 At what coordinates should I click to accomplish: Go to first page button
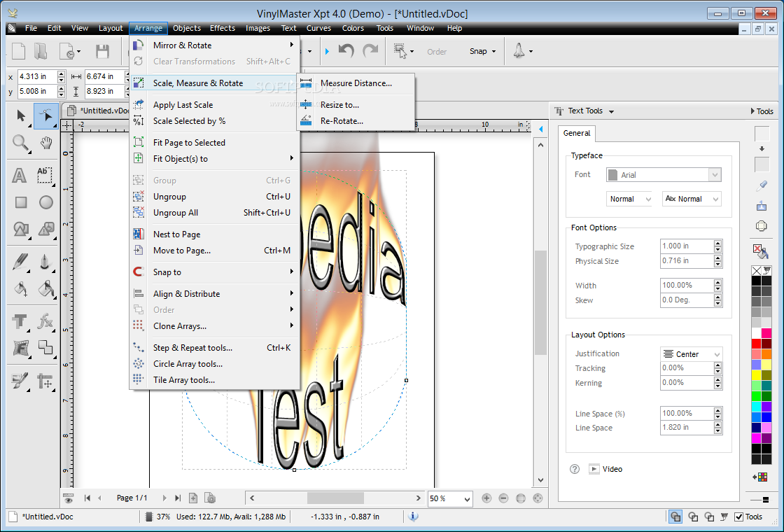87,498
